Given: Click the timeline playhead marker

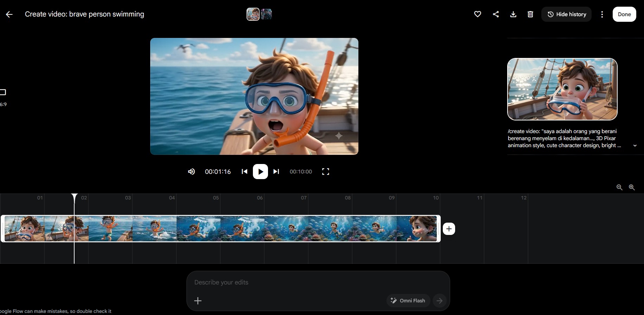Looking at the screenshot, I should pyautogui.click(x=74, y=198).
